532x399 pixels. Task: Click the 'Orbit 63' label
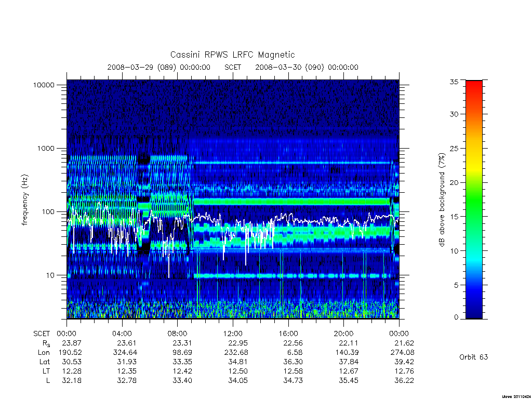[474, 357]
